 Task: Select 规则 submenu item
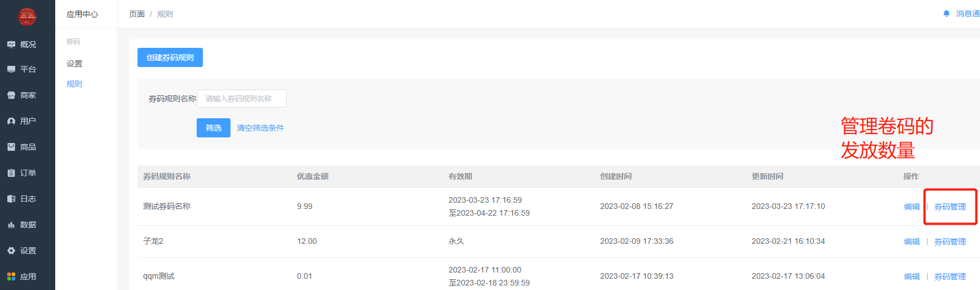click(74, 84)
